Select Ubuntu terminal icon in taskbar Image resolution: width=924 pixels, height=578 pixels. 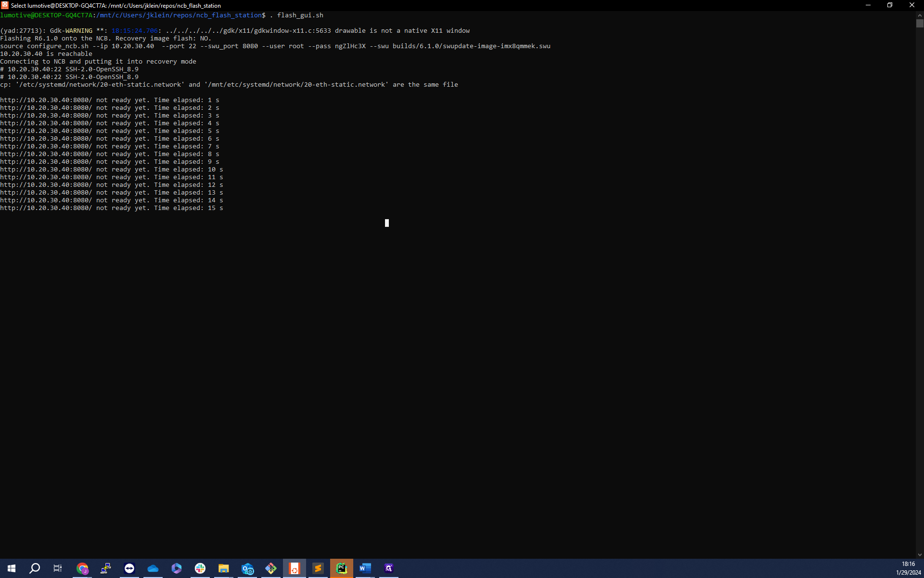pos(295,568)
